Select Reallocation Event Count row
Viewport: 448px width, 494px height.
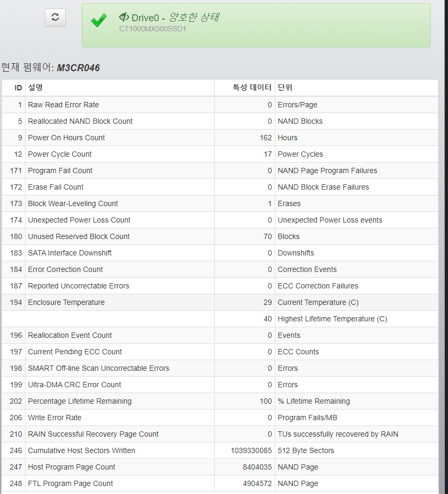[219, 335]
